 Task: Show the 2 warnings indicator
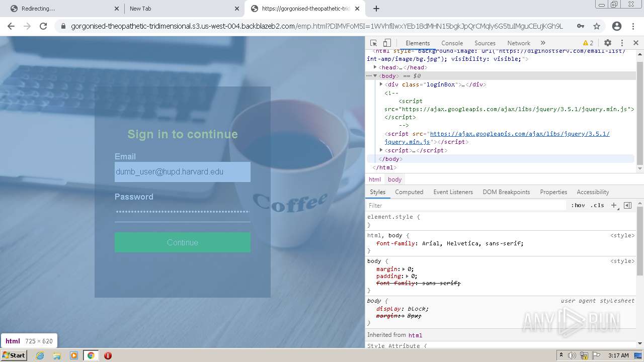pos(588,43)
